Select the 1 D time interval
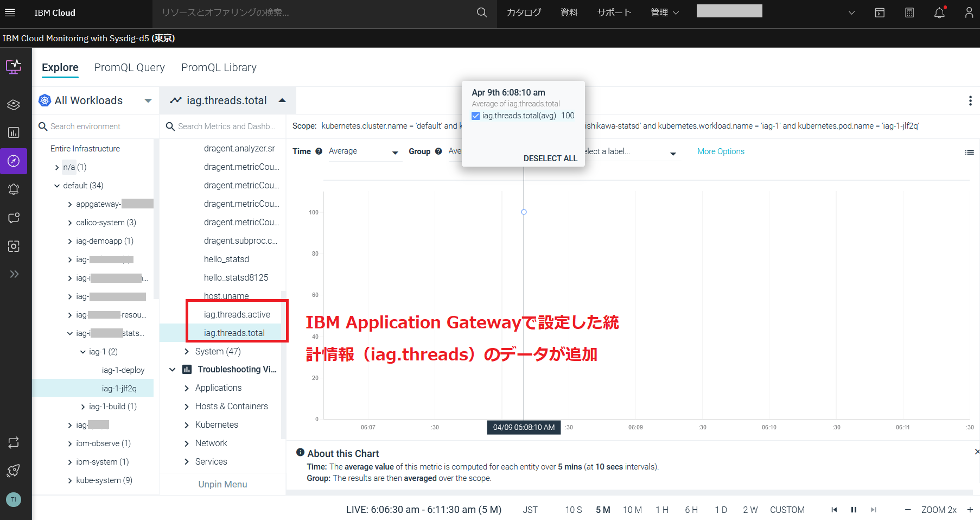This screenshot has width=980, height=520. coord(721,510)
